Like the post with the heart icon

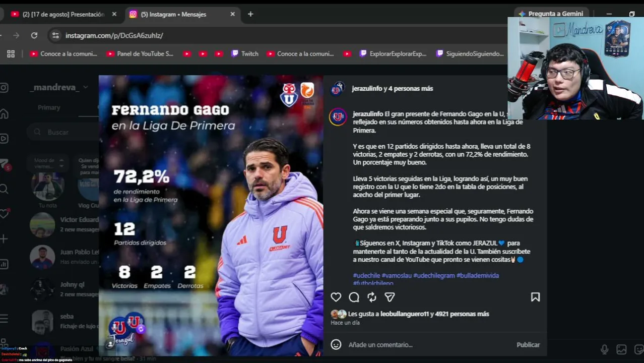[336, 297]
